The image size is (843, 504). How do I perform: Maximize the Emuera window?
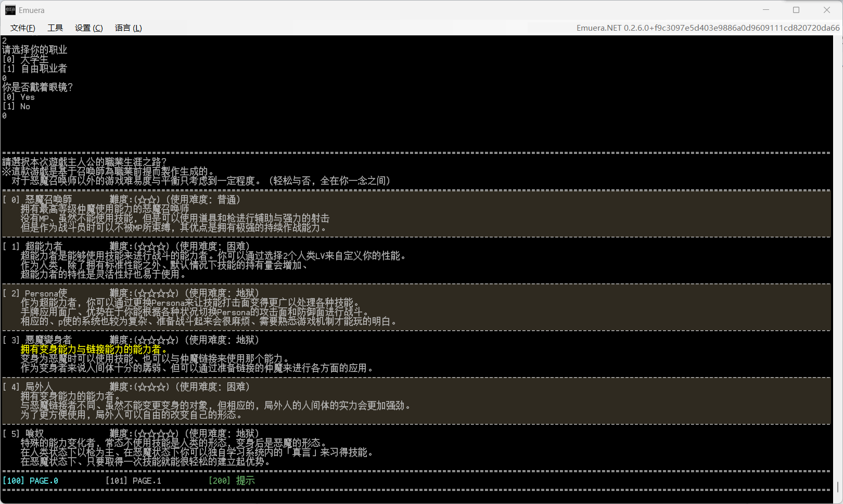[796, 10]
